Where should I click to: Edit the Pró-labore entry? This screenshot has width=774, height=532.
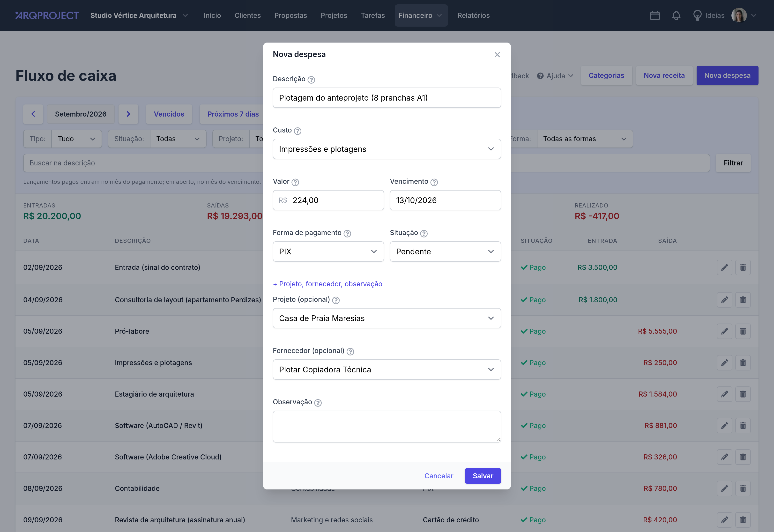(x=724, y=331)
